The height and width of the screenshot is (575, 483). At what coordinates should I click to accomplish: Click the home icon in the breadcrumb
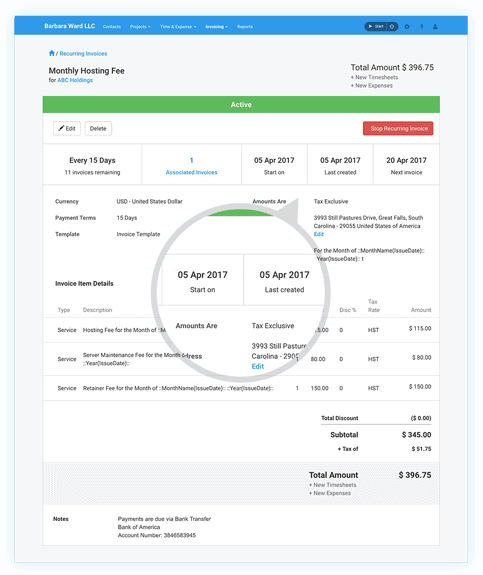point(52,53)
